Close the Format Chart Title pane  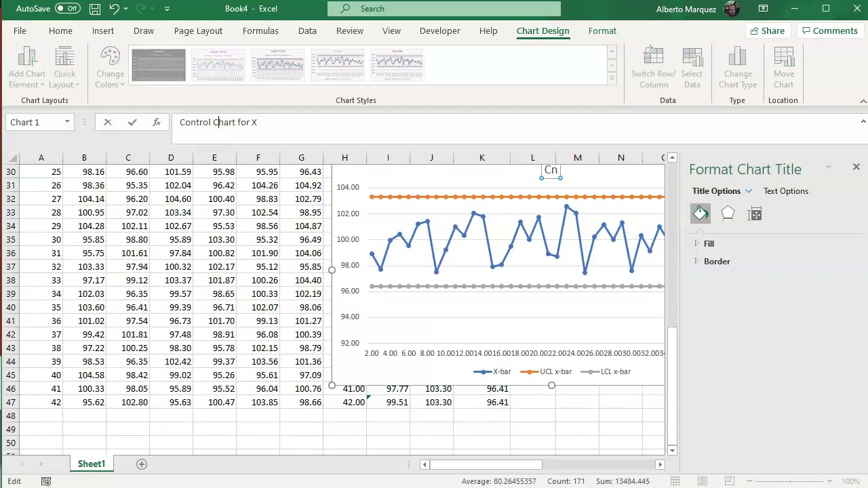pyautogui.click(x=856, y=167)
